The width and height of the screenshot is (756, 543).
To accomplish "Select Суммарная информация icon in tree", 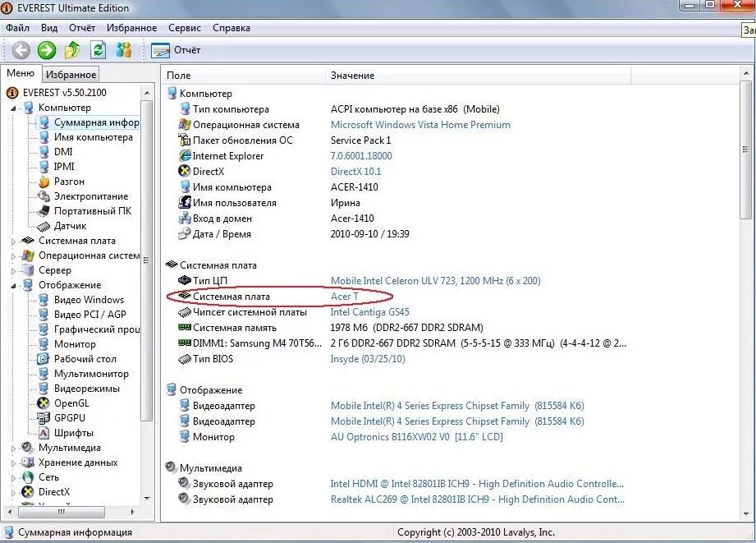I will (44, 122).
